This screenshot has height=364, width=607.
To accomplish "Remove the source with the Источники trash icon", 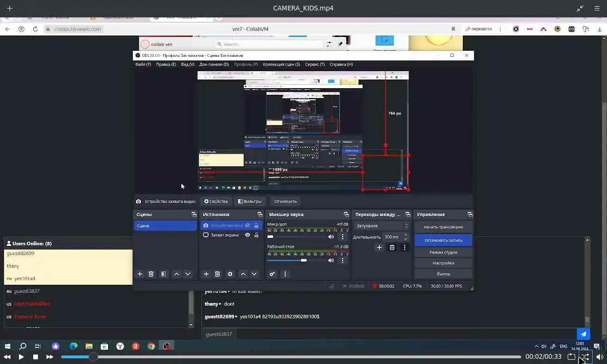I will coord(218,274).
